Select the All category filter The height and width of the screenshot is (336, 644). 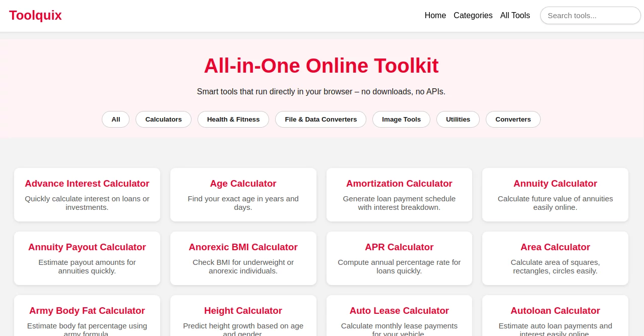116,120
